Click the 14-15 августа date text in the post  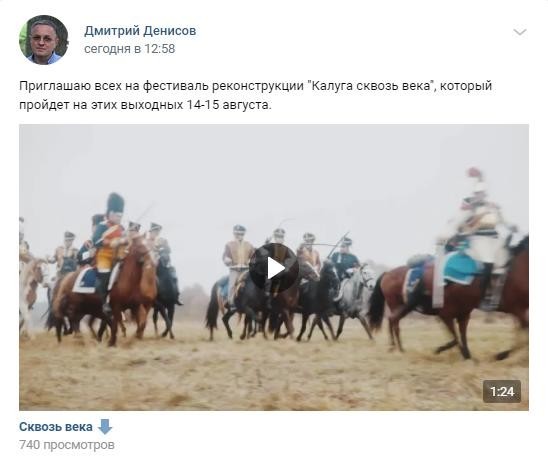click(229, 105)
